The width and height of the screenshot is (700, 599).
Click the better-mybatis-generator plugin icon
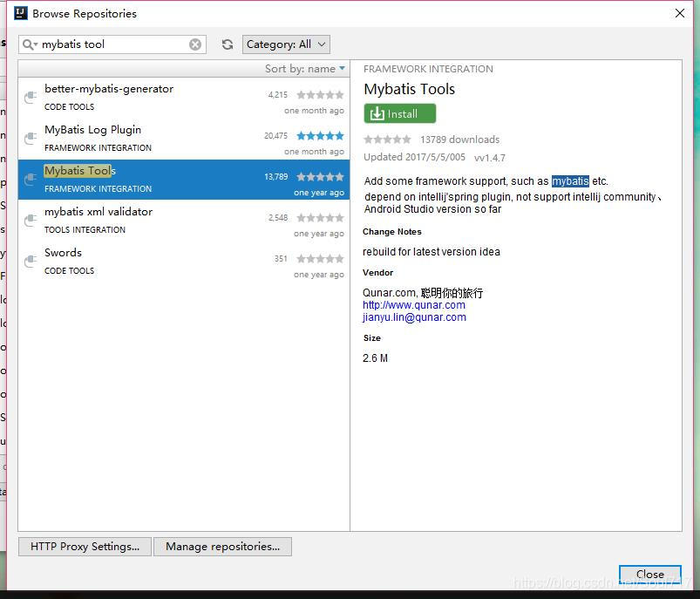(31, 97)
